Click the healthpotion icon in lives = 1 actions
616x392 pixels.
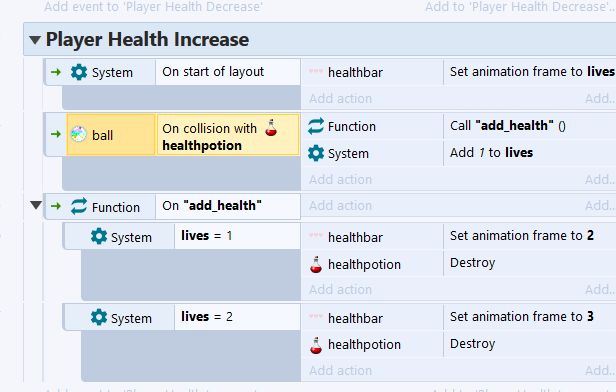(316, 264)
